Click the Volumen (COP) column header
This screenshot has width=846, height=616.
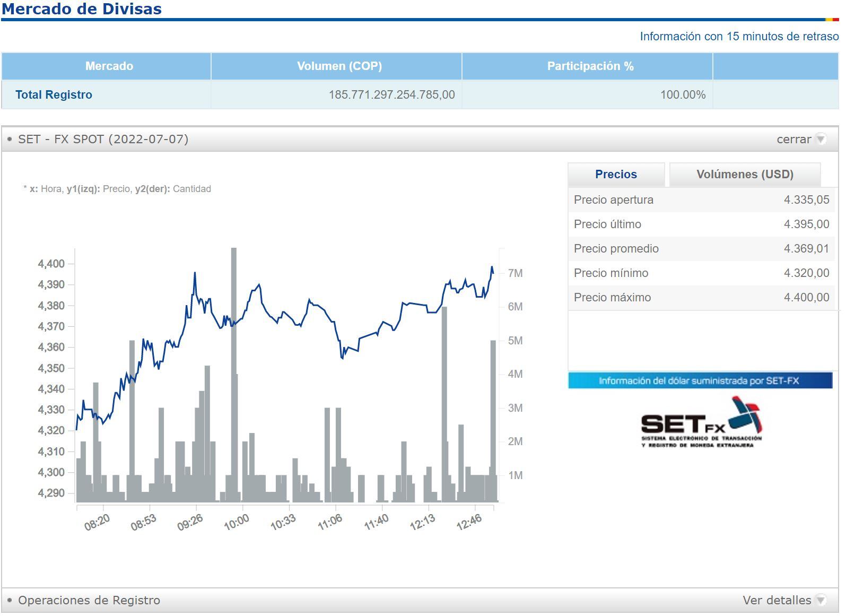339,66
